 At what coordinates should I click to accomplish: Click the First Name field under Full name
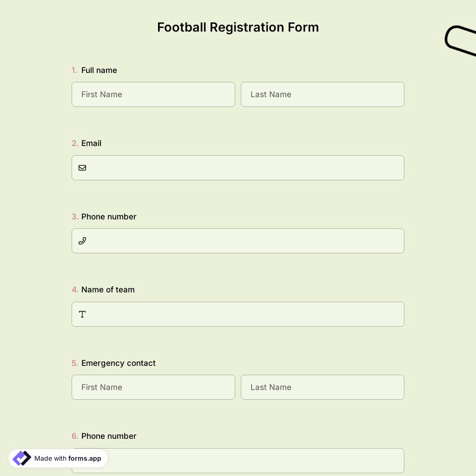[153, 94]
